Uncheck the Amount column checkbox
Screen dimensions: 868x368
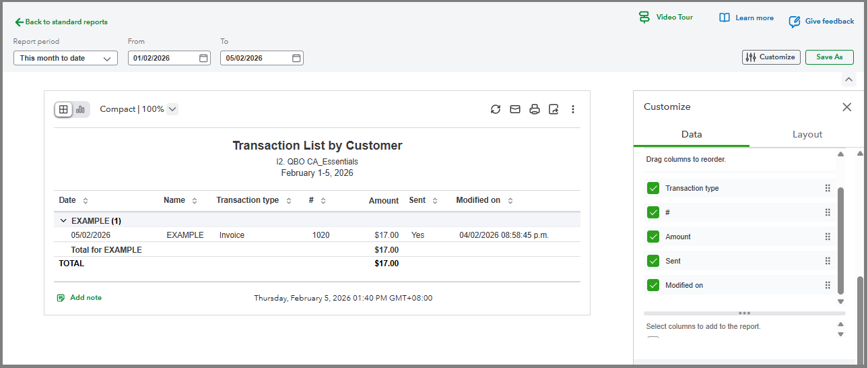coord(653,237)
